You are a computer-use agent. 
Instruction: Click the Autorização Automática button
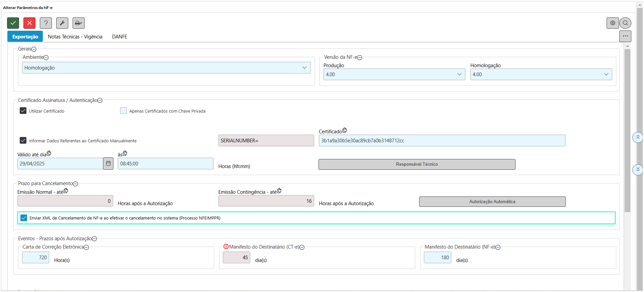(492, 202)
